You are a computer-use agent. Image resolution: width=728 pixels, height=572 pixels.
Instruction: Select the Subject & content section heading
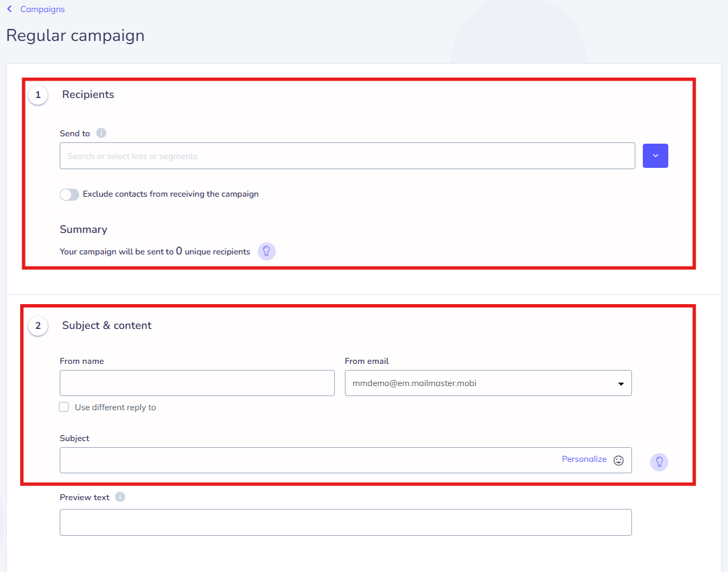pyautogui.click(x=107, y=326)
